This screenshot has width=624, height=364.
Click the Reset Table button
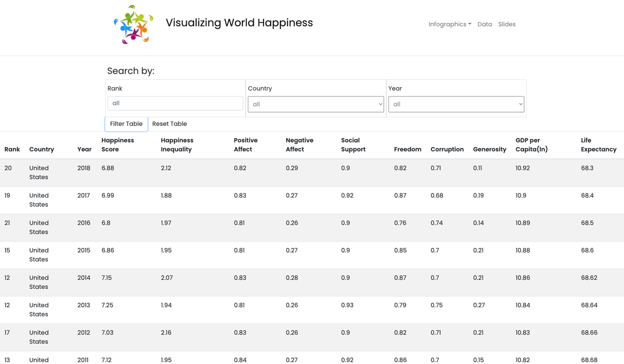[169, 124]
